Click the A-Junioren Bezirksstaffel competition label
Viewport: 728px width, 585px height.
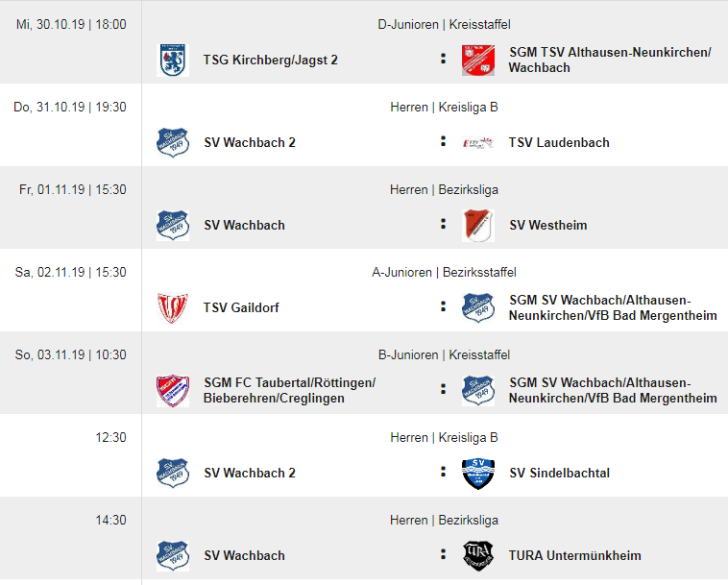[444, 272]
